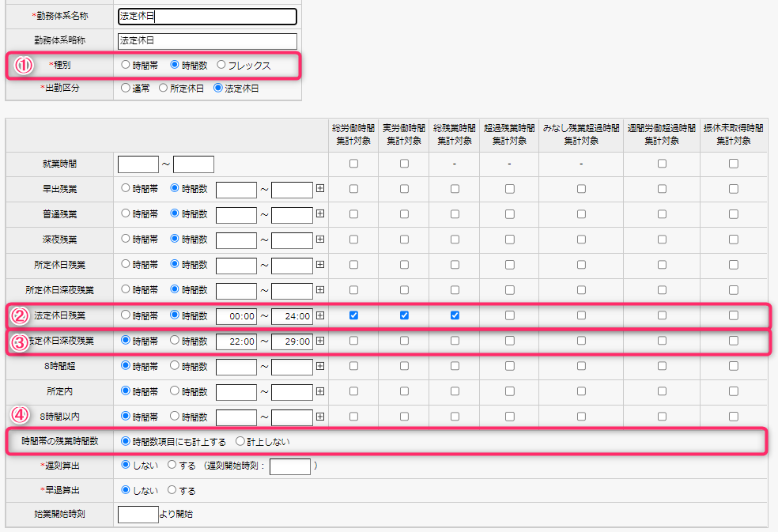Click the plus icon in 8時間超 row
Image resolution: width=778 pixels, height=532 pixels.
[320, 366]
